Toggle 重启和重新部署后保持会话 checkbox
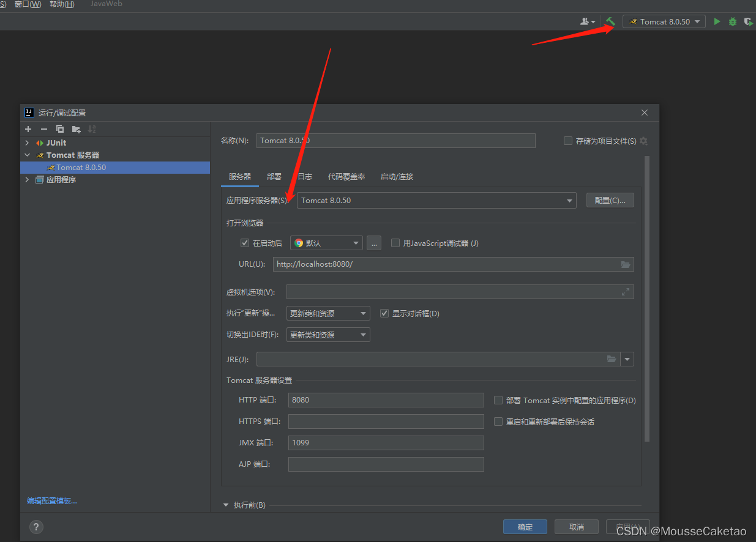The width and height of the screenshot is (756, 542). click(498, 421)
